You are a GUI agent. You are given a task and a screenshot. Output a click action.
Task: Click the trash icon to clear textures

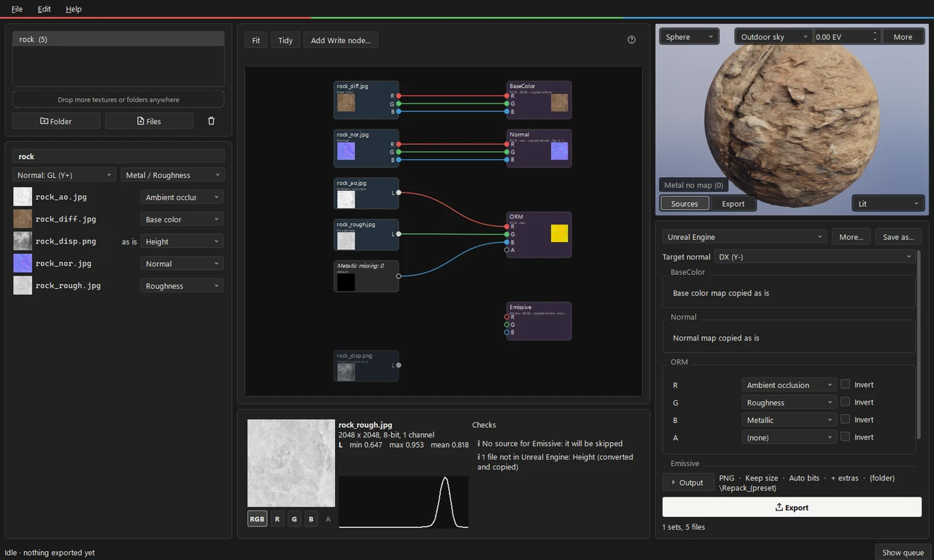212,121
